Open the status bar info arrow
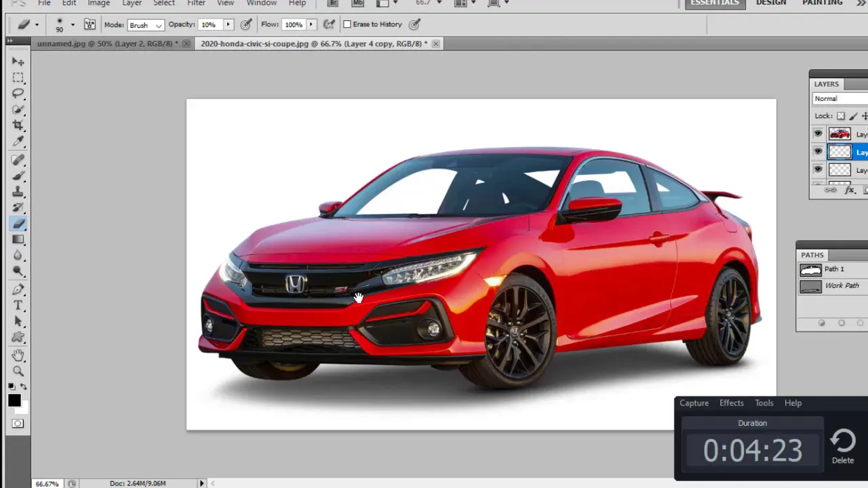Screen dimensions: 868x488 pyautogui.click(x=201, y=483)
